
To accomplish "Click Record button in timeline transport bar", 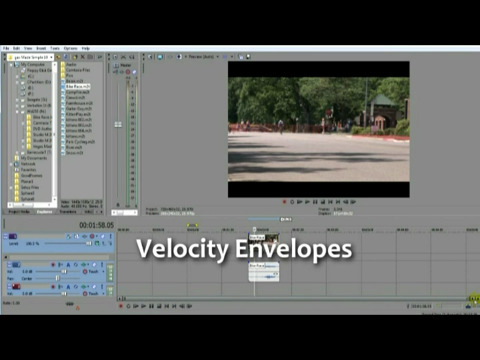I will click(x=121, y=306).
